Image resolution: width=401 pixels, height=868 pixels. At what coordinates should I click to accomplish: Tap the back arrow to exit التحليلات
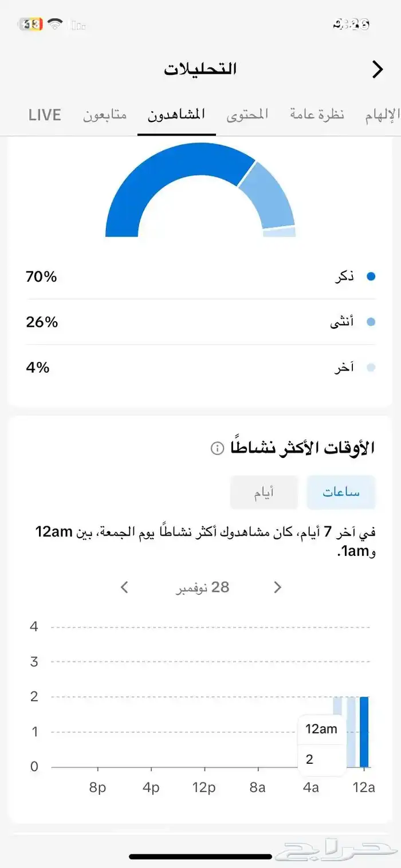click(378, 69)
